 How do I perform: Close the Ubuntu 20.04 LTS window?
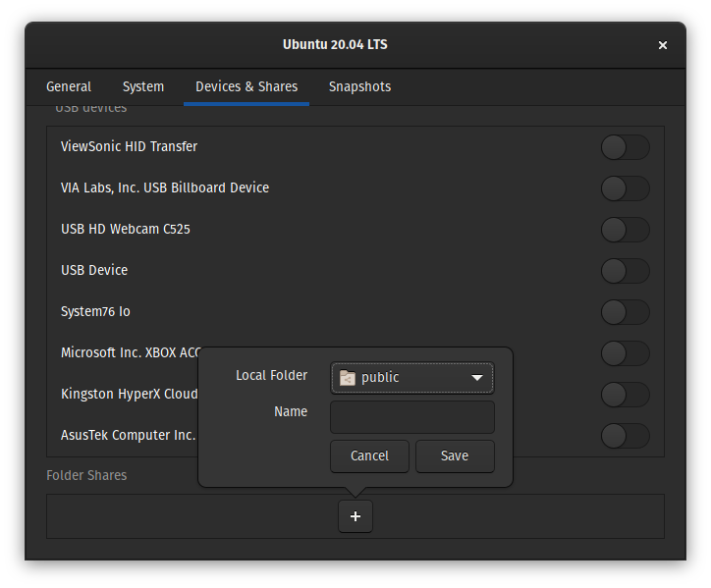coord(662,45)
